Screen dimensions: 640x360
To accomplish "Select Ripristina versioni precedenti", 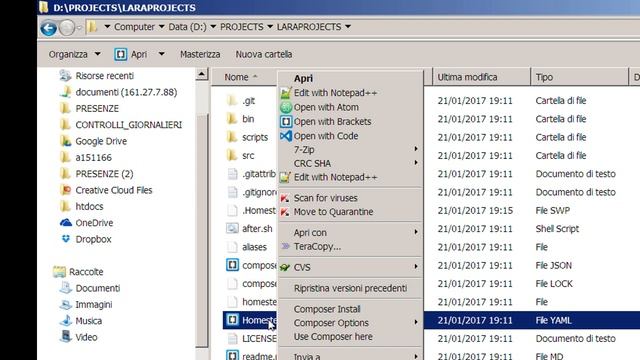I will tap(351, 288).
